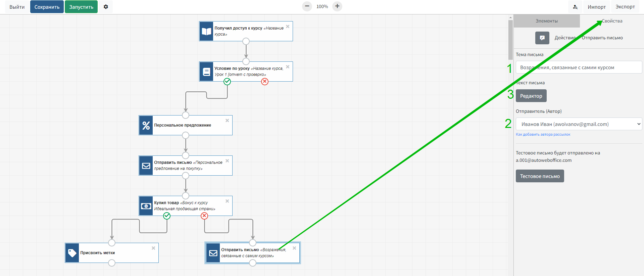
Task: Select green check output of Купил товар
Action: tap(167, 216)
